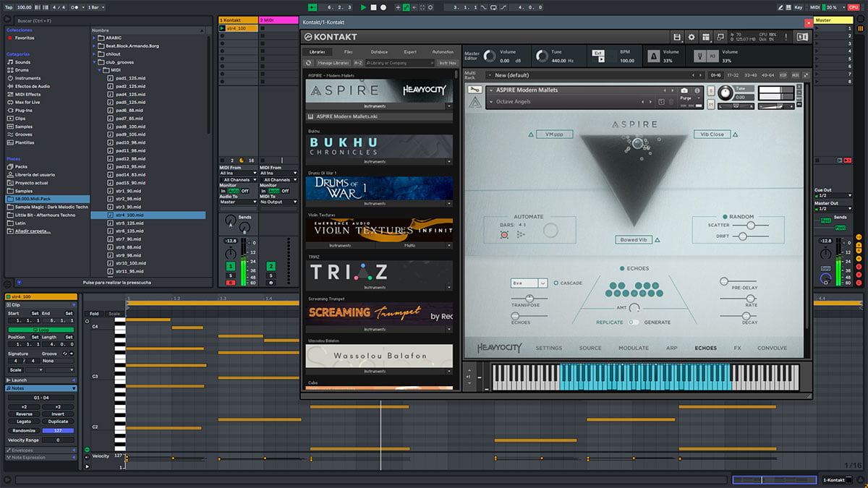Enable the CASCADE radio option

(556, 283)
